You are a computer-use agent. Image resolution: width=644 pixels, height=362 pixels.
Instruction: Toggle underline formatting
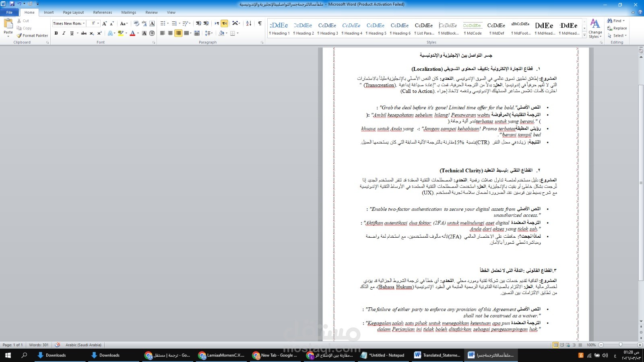point(72,33)
